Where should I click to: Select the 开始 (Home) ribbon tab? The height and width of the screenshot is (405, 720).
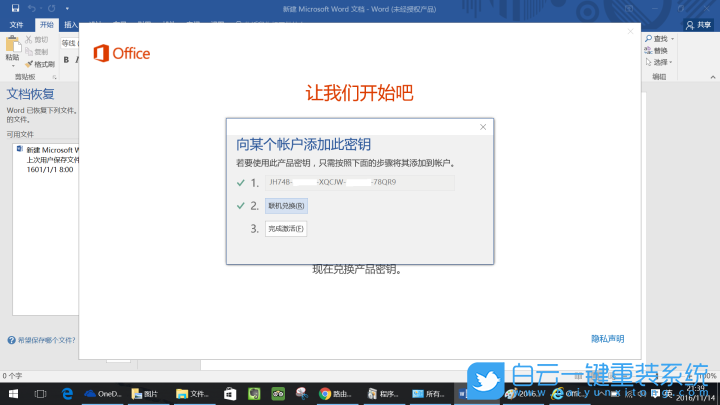46,25
